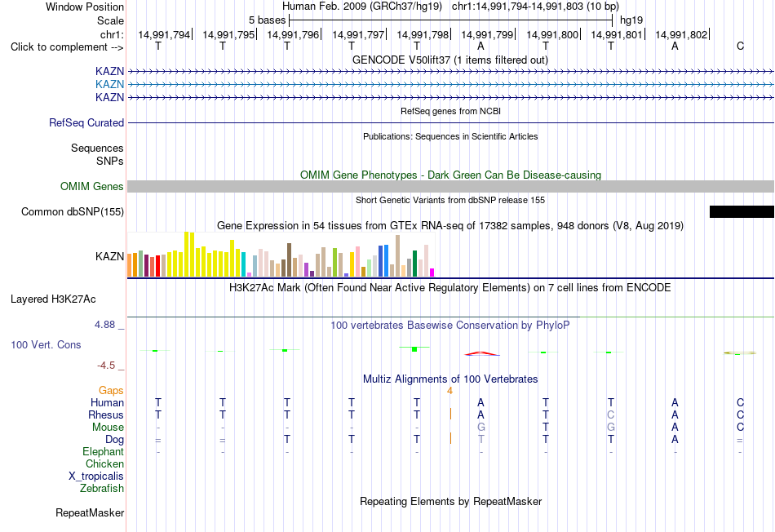Open 'Short Genetic Variants from dbSNP' title

click(450, 200)
